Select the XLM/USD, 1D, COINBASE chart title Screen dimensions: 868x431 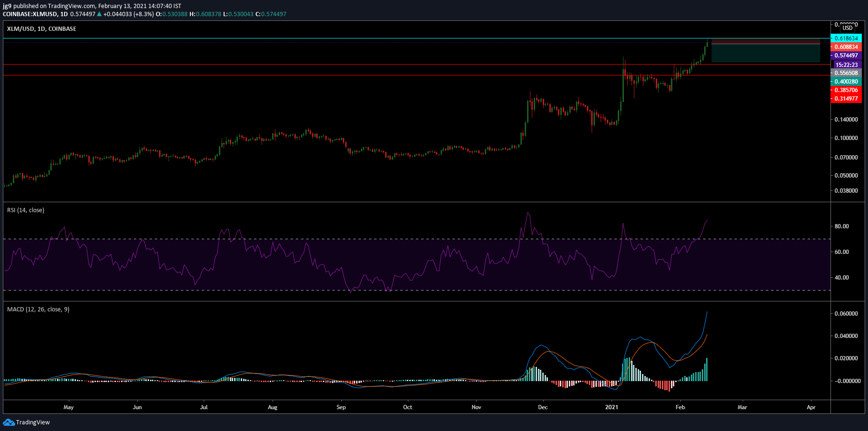pyautogui.click(x=42, y=29)
